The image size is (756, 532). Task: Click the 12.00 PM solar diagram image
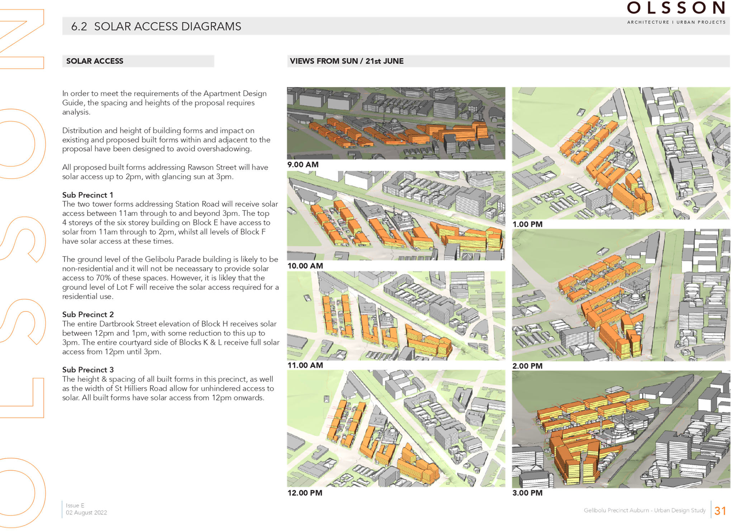coord(396,428)
